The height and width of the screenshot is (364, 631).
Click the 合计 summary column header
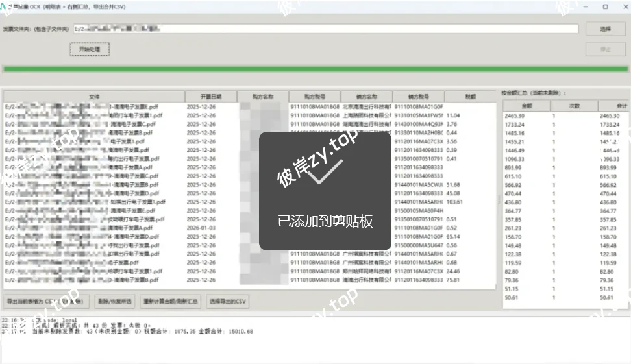pos(613,106)
